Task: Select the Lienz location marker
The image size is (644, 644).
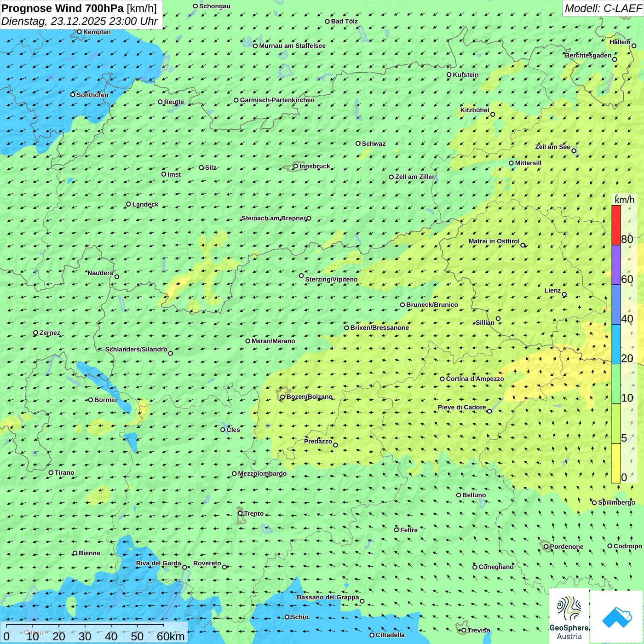Action: point(564,294)
